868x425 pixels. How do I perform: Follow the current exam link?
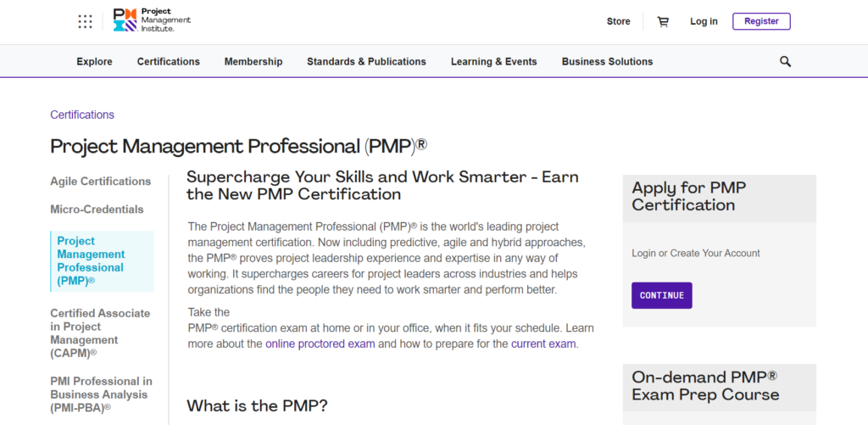(x=543, y=344)
